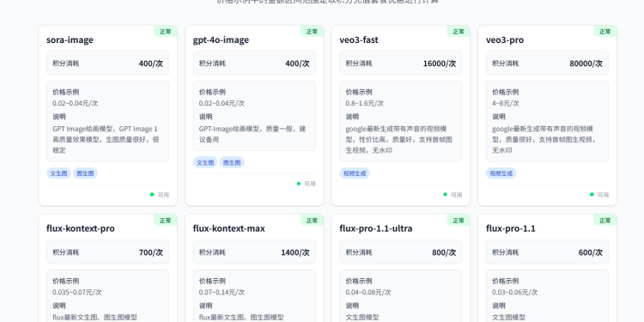Click the 文生图 tag on sora-image card
Screen dimensions: 644x322
pyautogui.click(x=58, y=173)
